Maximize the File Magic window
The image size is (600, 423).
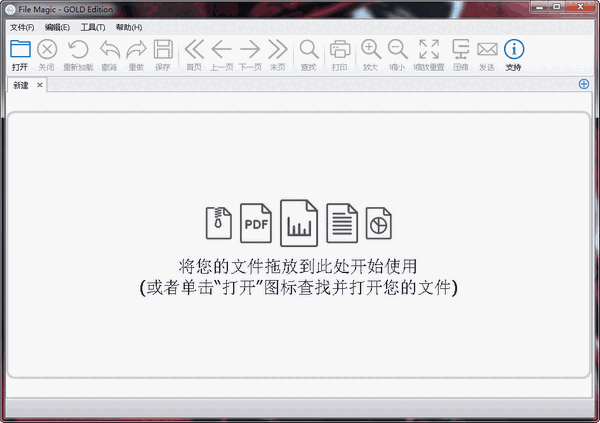tap(557, 7)
